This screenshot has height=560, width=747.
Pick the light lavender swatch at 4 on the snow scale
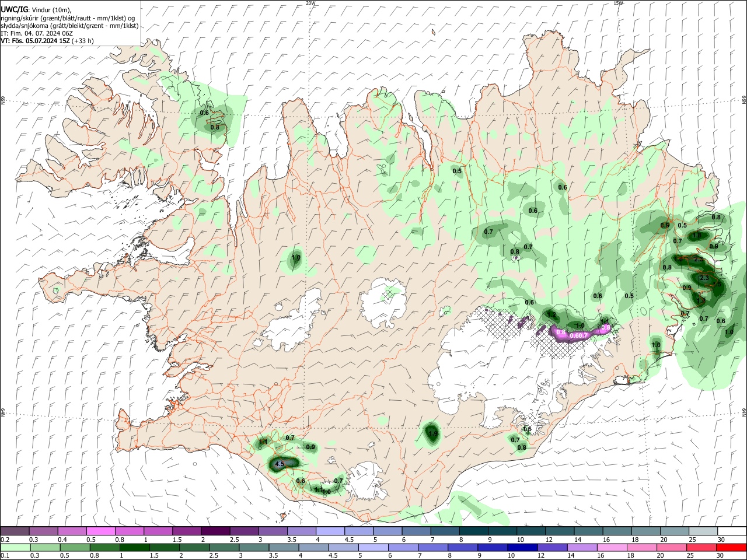coord(329,531)
